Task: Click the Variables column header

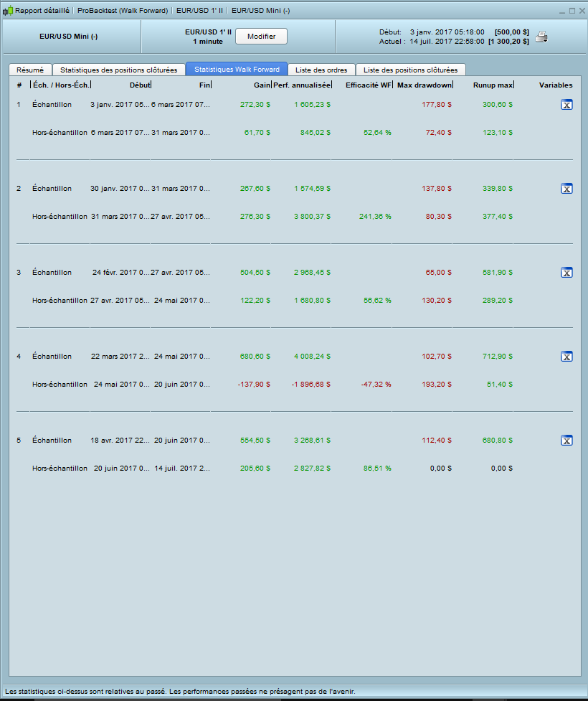Action: click(x=556, y=85)
